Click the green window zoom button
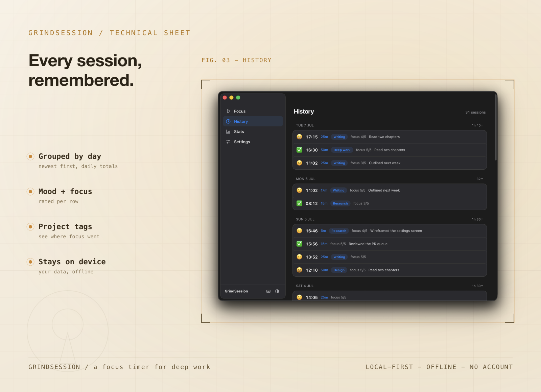 pos(238,98)
